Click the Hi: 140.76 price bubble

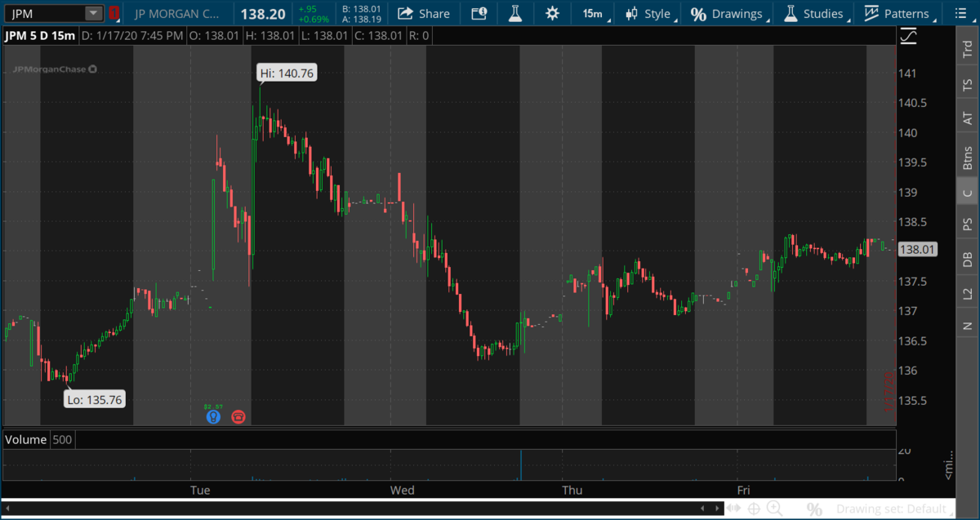[286, 73]
